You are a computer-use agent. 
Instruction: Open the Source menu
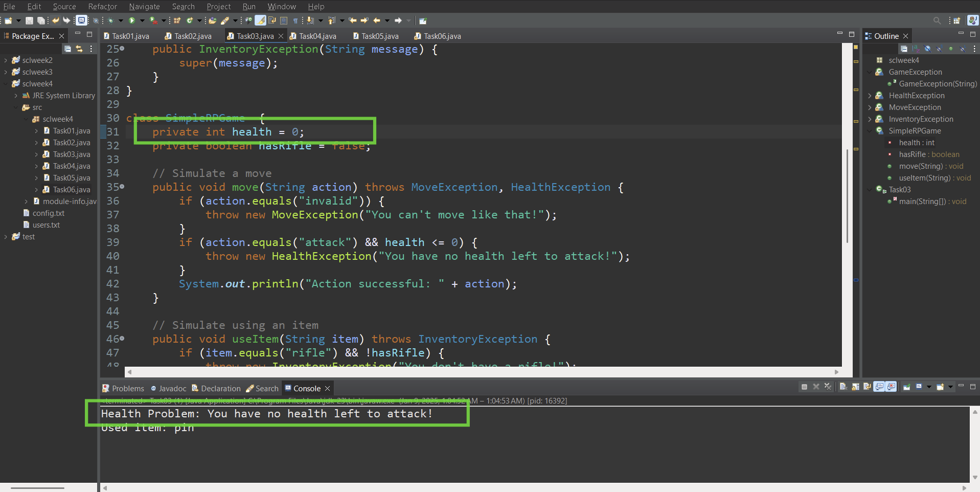(x=64, y=6)
